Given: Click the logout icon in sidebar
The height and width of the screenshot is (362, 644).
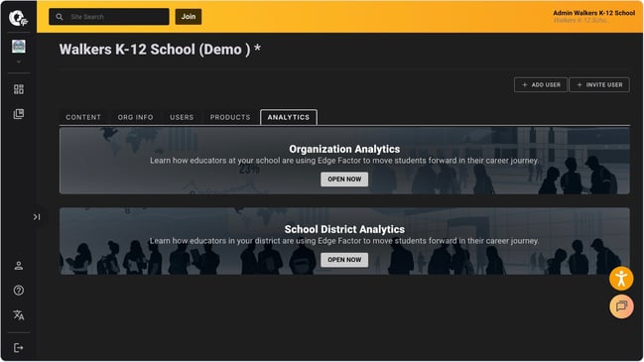Looking at the screenshot, I should tap(19, 348).
